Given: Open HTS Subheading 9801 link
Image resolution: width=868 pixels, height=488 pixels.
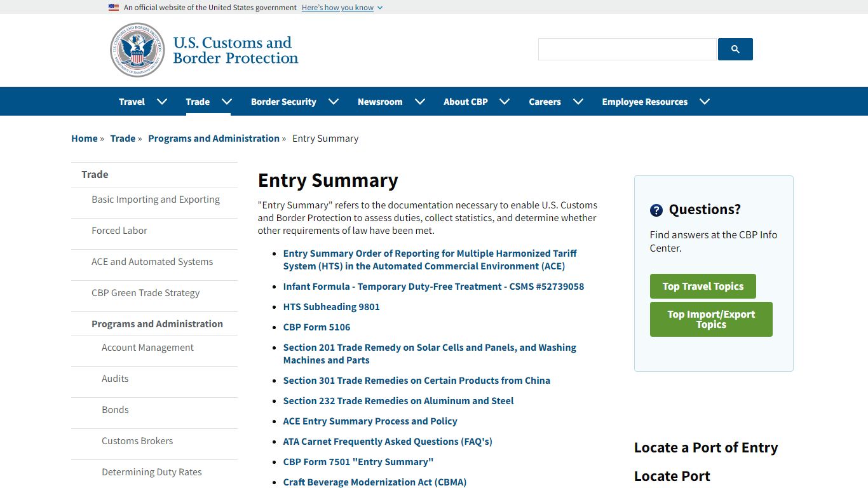Looking at the screenshot, I should pyautogui.click(x=332, y=307).
